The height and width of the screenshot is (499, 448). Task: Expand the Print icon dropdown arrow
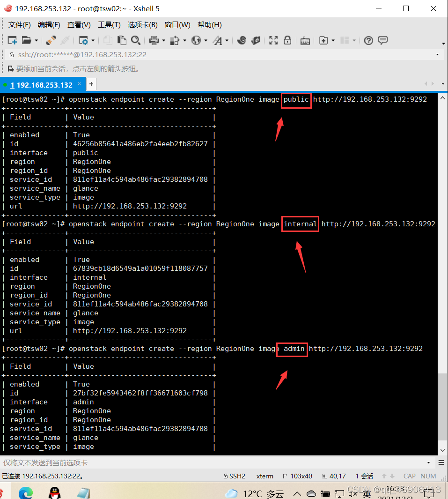coord(163,40)
